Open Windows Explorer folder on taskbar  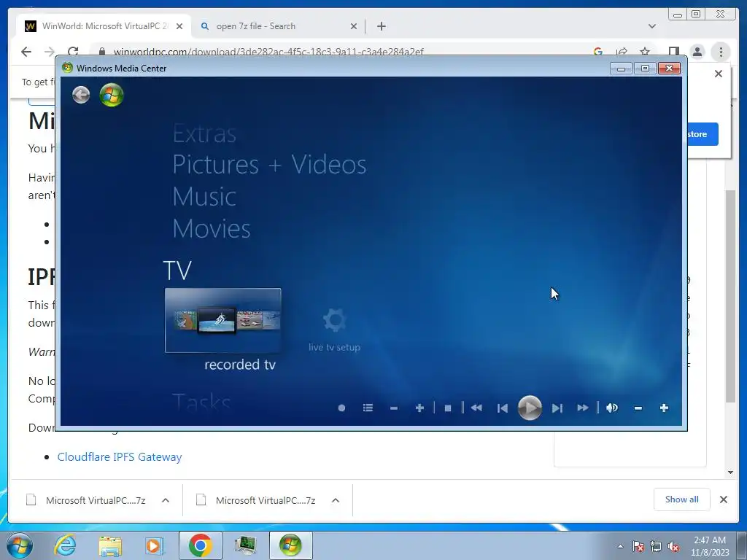point(110,545)
